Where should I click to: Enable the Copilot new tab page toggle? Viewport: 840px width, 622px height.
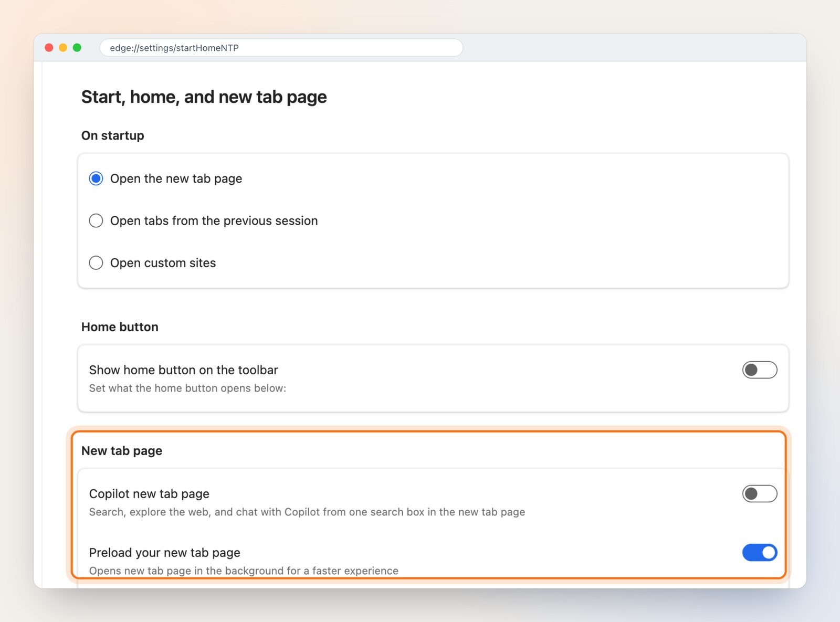(x=760, y=494)
